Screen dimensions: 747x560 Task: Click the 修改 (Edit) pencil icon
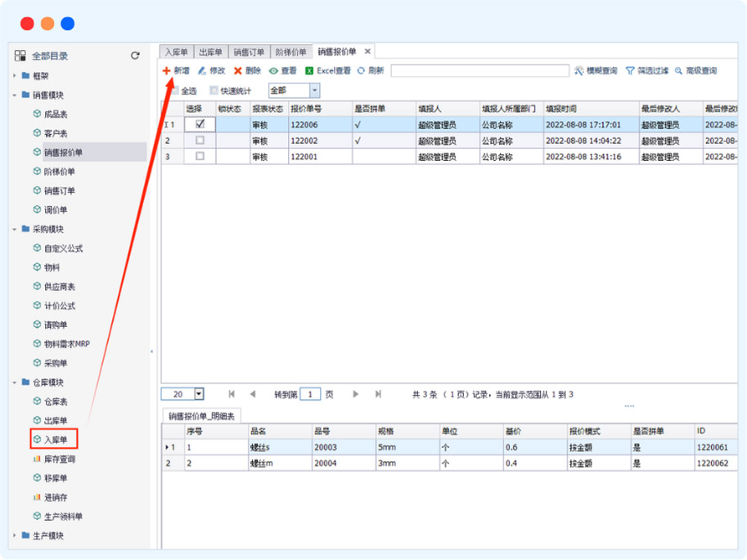click(202, 71)
